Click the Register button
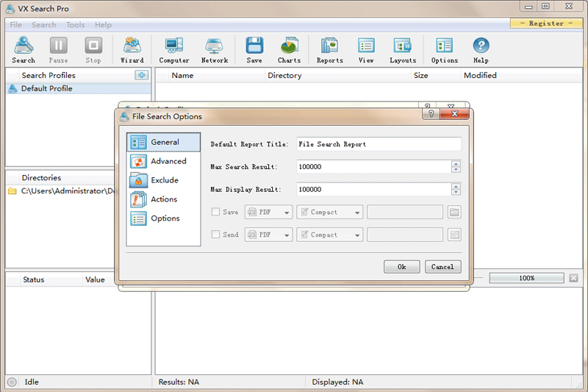This screenshot has width=588, height=392. tap(546, 24)
